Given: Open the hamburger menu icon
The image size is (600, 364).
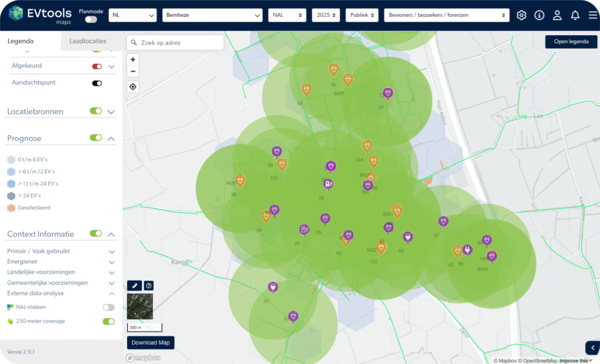Looking at the screenshot, I should (x=592, y=15).
